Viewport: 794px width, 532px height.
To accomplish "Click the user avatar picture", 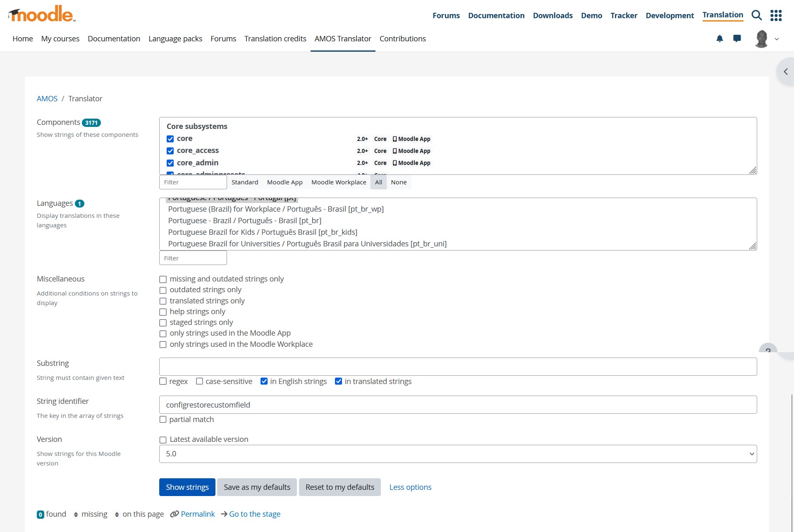I will click(761, 39).
